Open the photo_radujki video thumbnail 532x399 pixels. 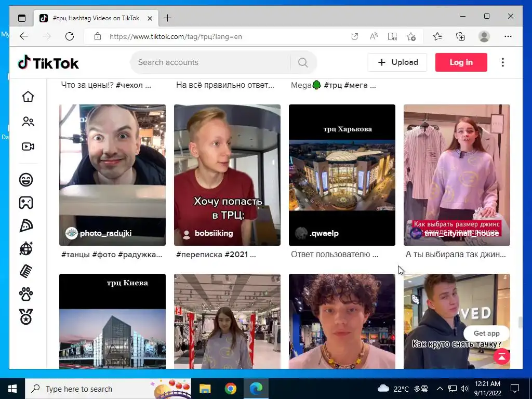112,175
